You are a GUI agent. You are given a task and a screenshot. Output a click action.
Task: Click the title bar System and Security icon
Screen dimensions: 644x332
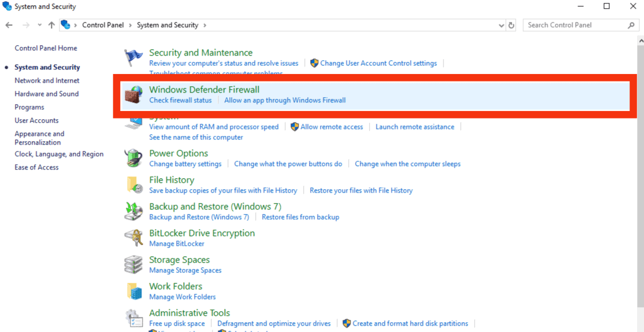click(7, 6)
